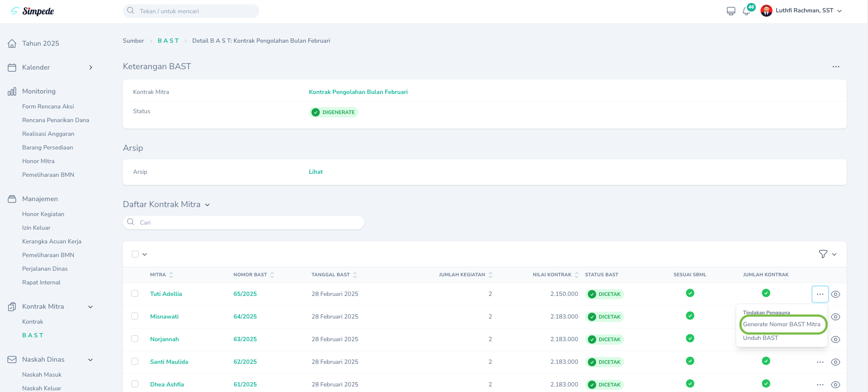Screen dimensions: 868x392
Task: Click the Naskah Dinas envelope icon
Action: pyautogui.click(x=12, y=360)
